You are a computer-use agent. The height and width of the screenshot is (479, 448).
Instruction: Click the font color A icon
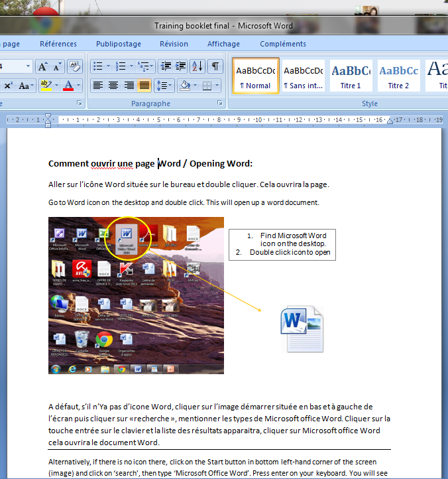[x=68, y=86]
